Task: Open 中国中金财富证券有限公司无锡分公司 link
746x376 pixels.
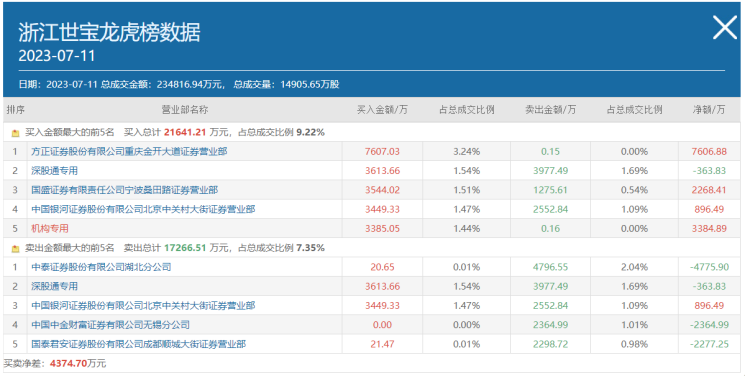Action: (x=110, y=325)
